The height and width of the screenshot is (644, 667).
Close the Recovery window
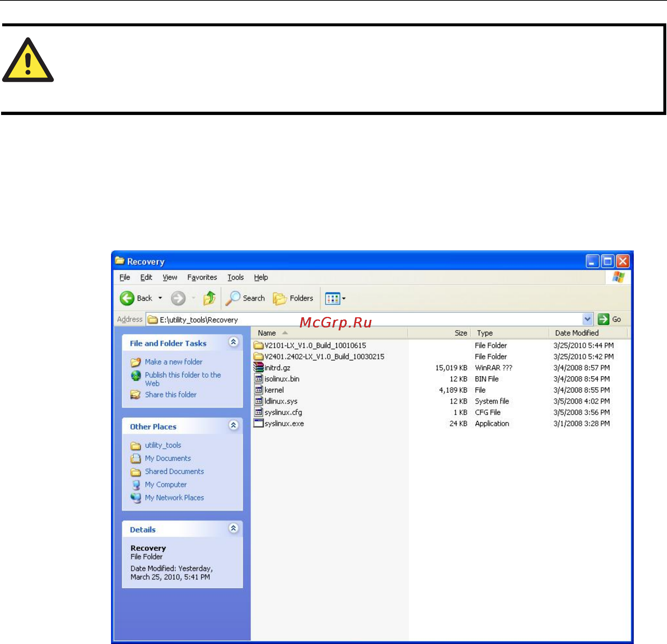623,261
